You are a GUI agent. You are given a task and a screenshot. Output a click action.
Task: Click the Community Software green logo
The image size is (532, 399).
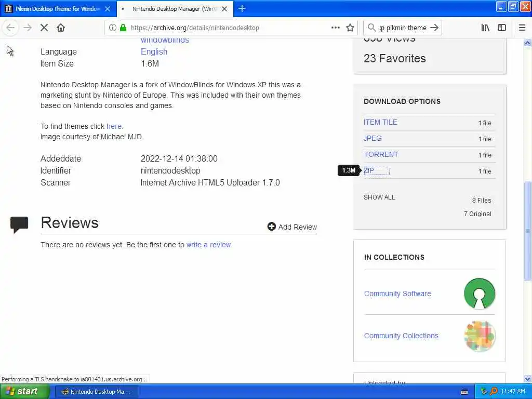[x=480, y=294]
